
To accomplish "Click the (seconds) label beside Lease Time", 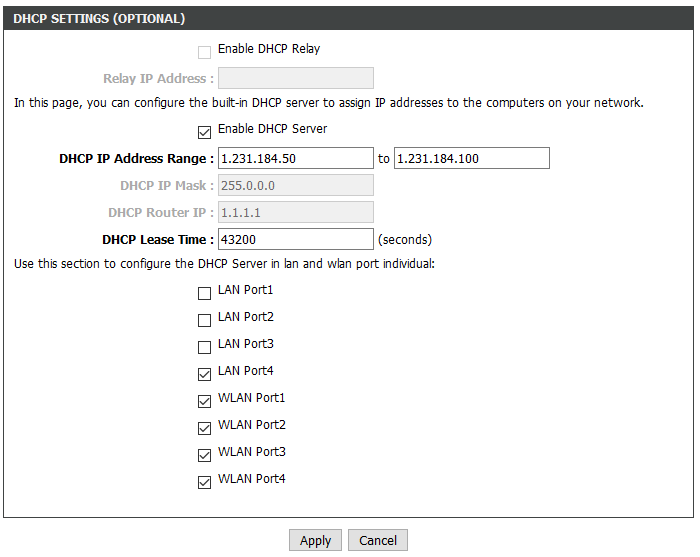I will click(x=405, y=240).
